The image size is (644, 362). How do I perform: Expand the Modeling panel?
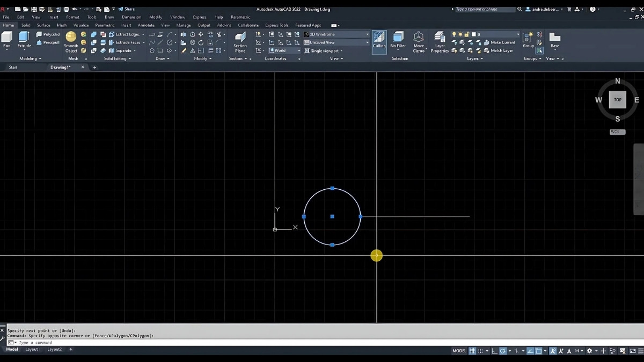pos(30,58)
